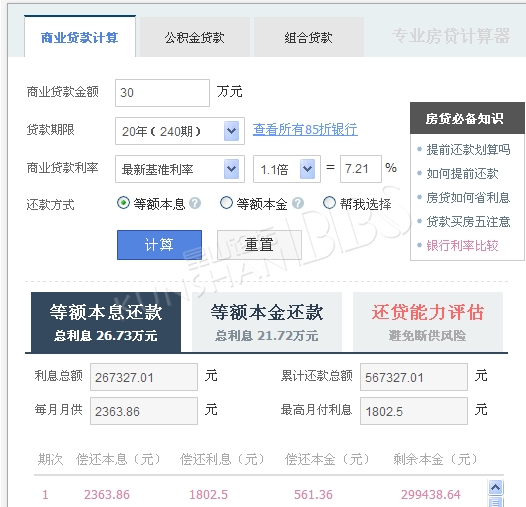Viewport: 526px width, 507px height.
Task: Open 银行利率比较 link
Action: [462, 246]
